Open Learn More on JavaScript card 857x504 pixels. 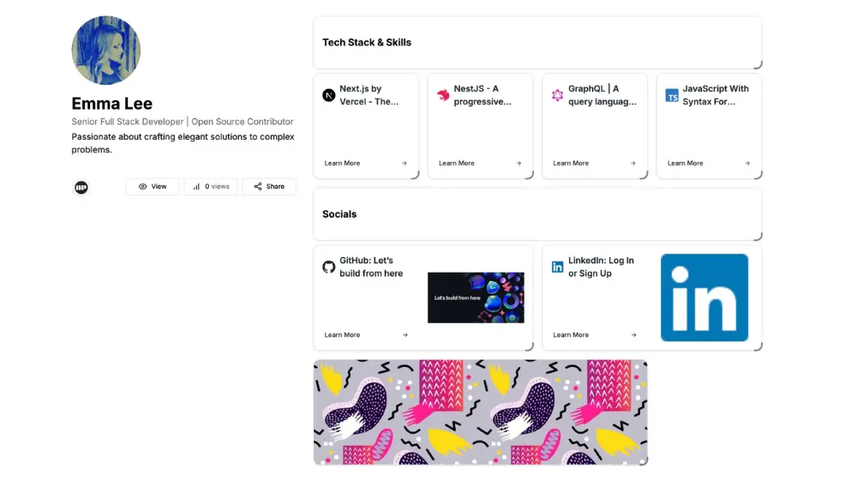point(685,163)
